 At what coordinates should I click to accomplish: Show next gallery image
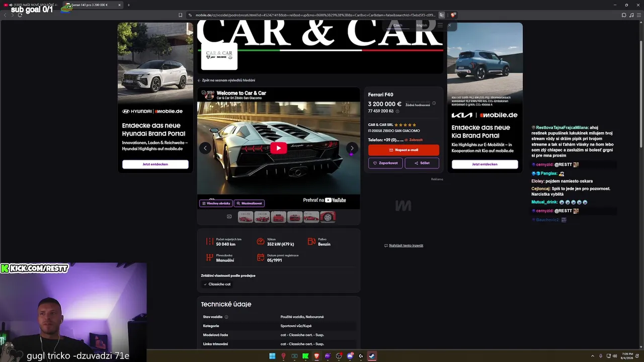(352, 148)
